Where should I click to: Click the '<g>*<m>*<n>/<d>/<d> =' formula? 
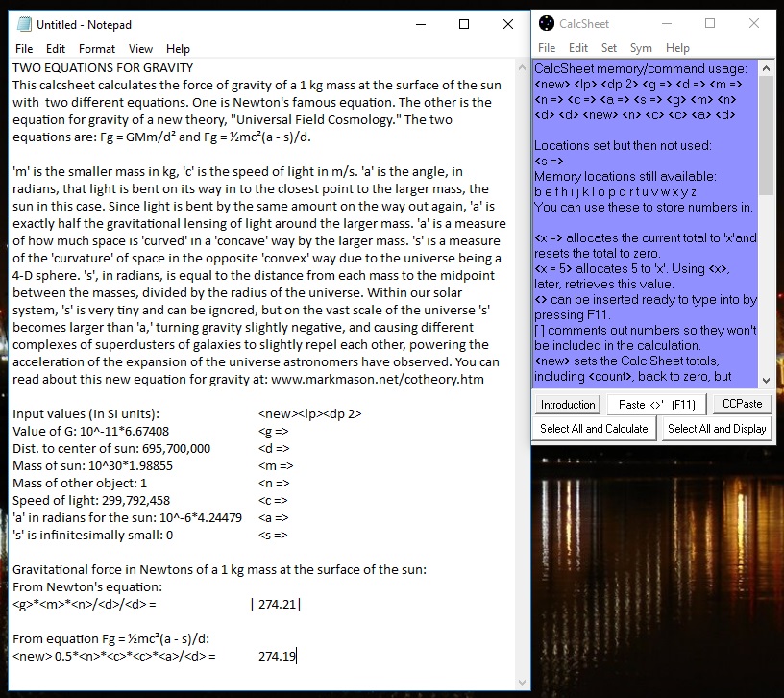[84, 605]
